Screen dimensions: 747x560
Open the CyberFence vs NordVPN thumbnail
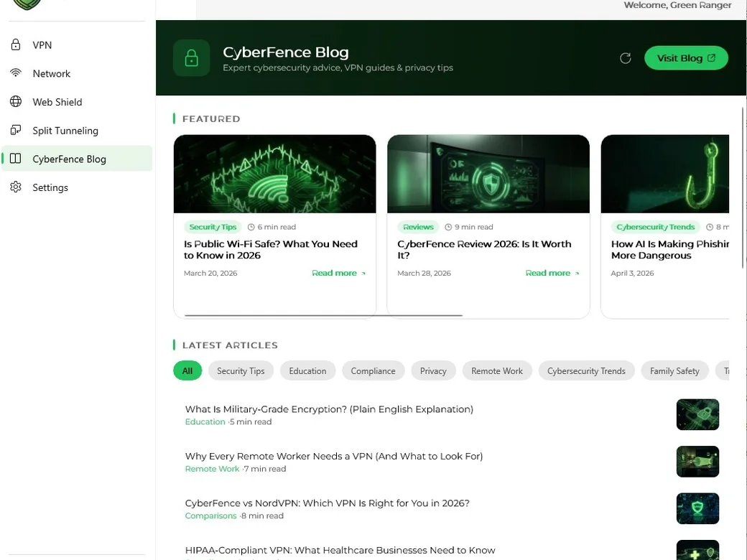[x=697, y=508]
